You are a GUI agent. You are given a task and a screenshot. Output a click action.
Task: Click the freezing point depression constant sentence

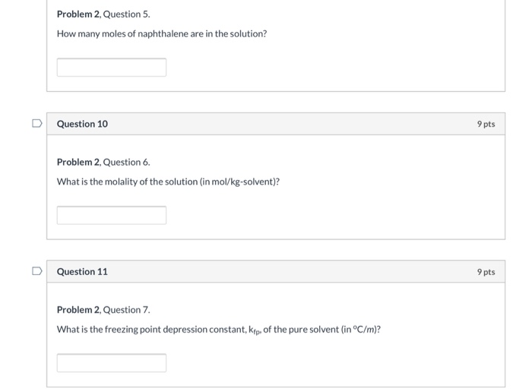[219, 330]
